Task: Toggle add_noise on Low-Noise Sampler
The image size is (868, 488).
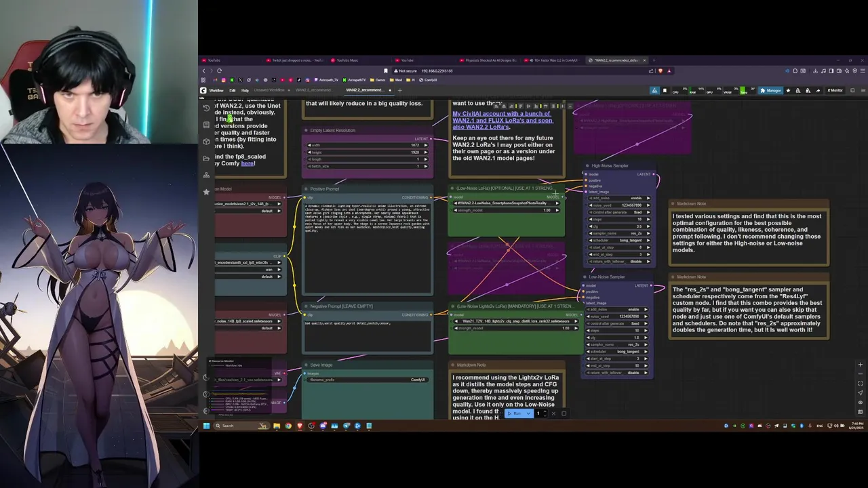Action: (x=616, y=310)
